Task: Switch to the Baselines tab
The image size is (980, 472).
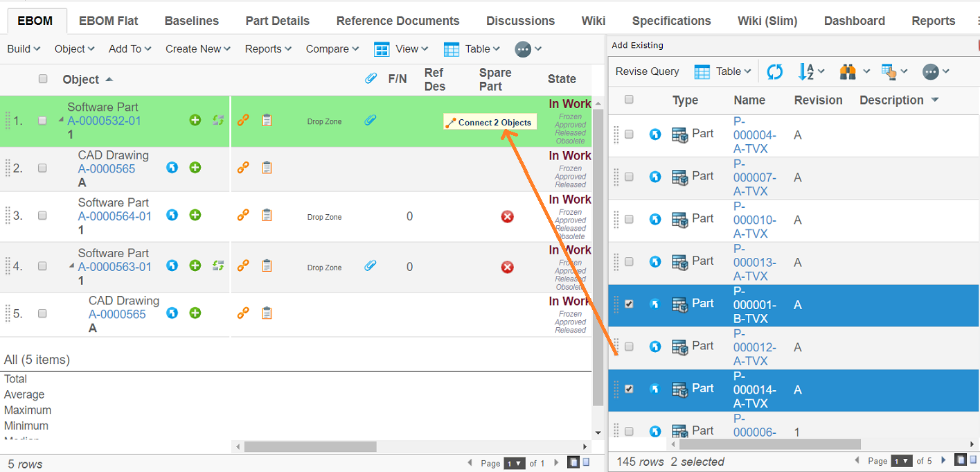Action: coord(190,21)
